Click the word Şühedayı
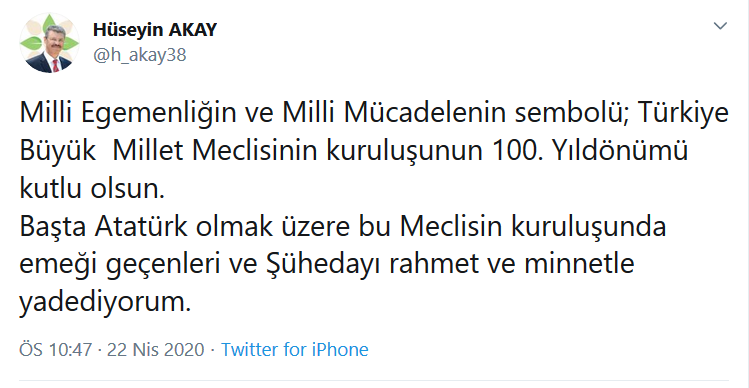 [323, 264]
